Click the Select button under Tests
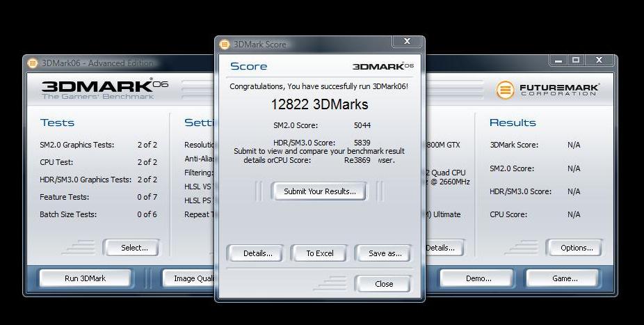Viewport: 644px width, 325px height. tap(134, 248)
